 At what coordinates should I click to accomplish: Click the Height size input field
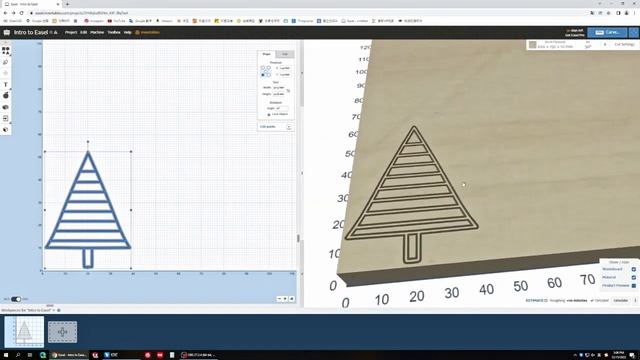point(279,94)
